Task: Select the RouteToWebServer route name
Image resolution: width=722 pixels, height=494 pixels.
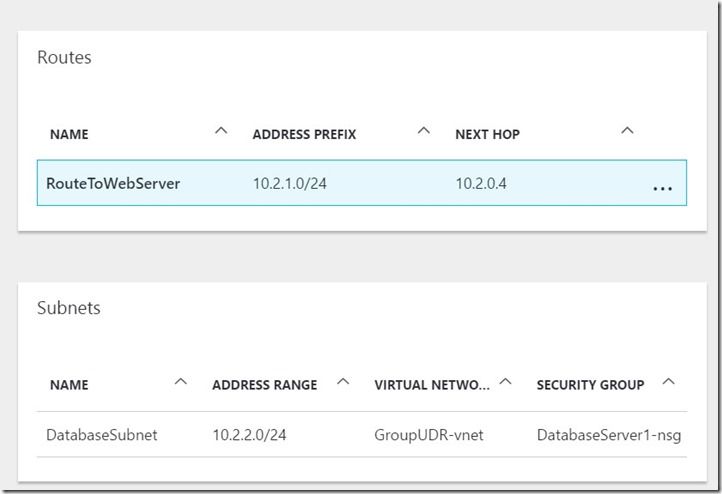Action: 113,184
